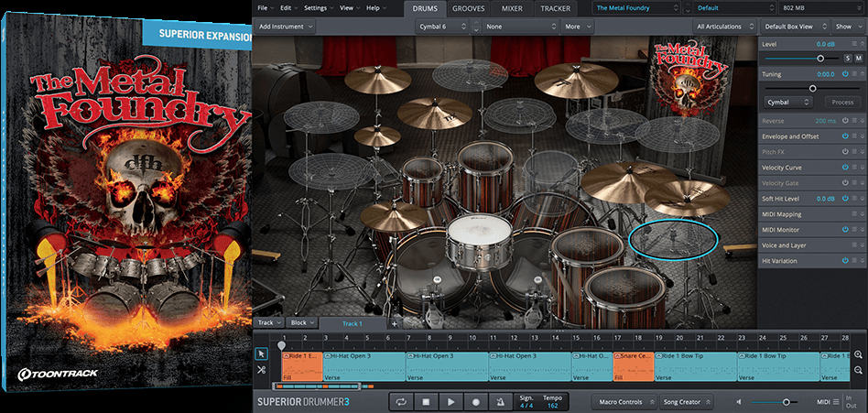Screen dimensions: 868x413
Task: Open Add Instrument dropdown
Action: tap(285, 27)
